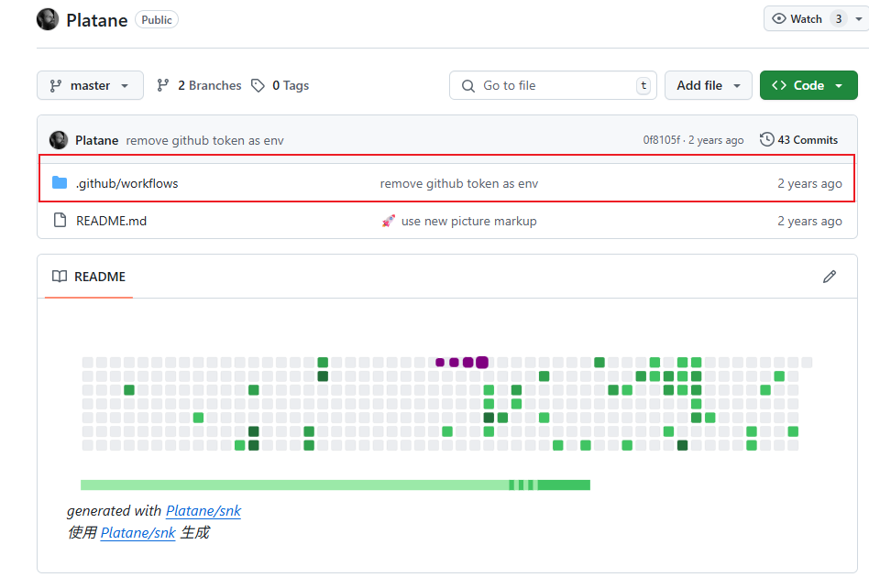This screenshot has height=588, width=869.
Task: Click the eye icon on Watch button
Action: point(778,19)
